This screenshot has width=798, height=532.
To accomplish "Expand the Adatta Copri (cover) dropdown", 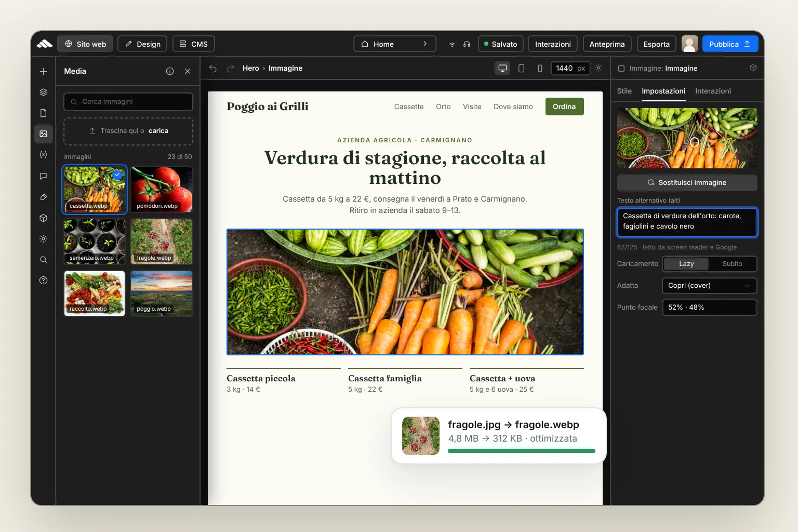I will pos(709,286).
